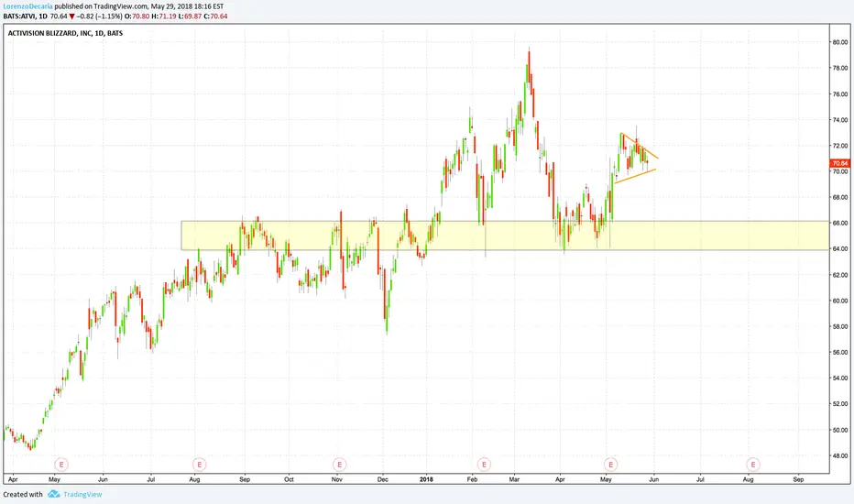
Task: Click the Feb time axis label
Action: pyautogui.click(x=472, y=479)
